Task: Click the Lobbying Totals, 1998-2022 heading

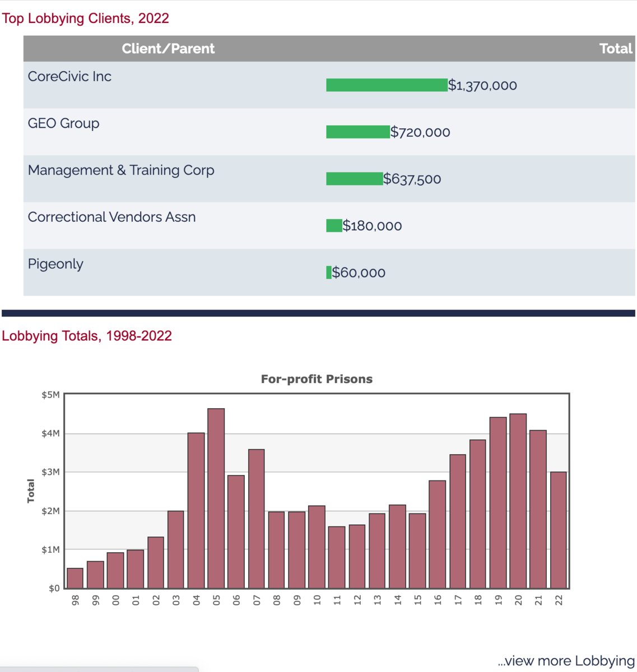Action: coord(87,336)
